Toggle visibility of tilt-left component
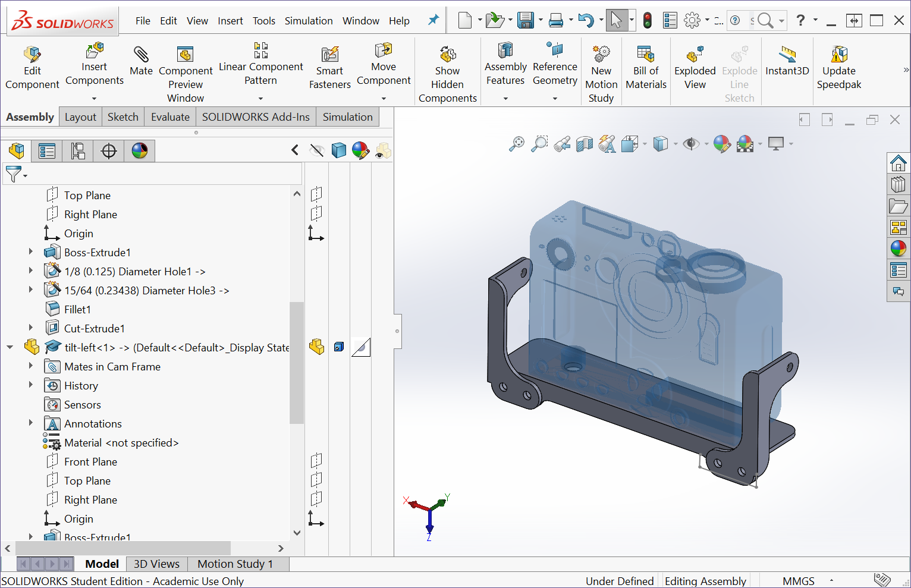Viewport: 911px width, 588px height. click(x=317, y=347)
